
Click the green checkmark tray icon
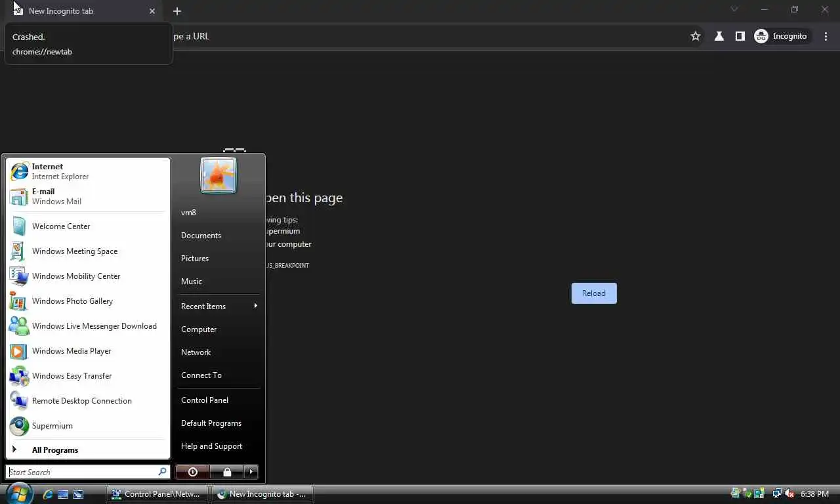click(747, 493)
